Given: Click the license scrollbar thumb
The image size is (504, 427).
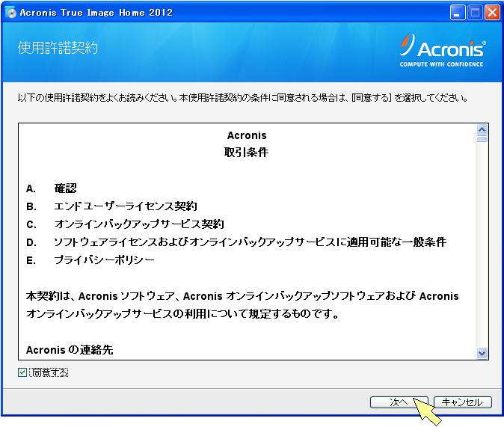Looking at the screenshot, I should (x=482, y=139).
